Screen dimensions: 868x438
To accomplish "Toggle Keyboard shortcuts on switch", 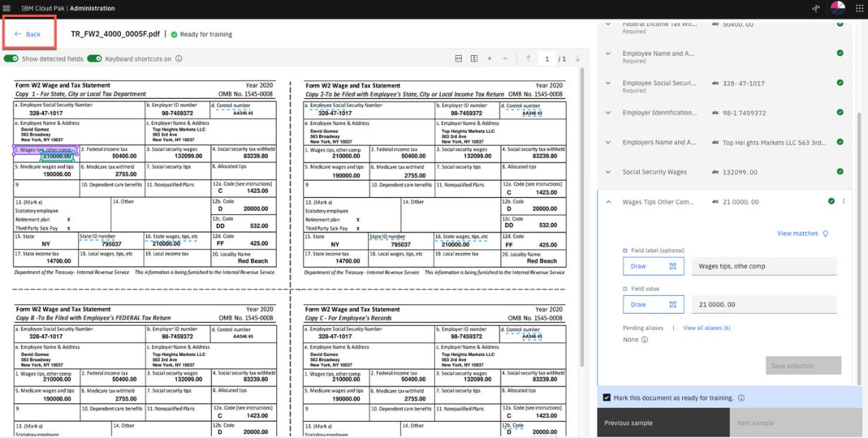I will [x=95, y=59].
